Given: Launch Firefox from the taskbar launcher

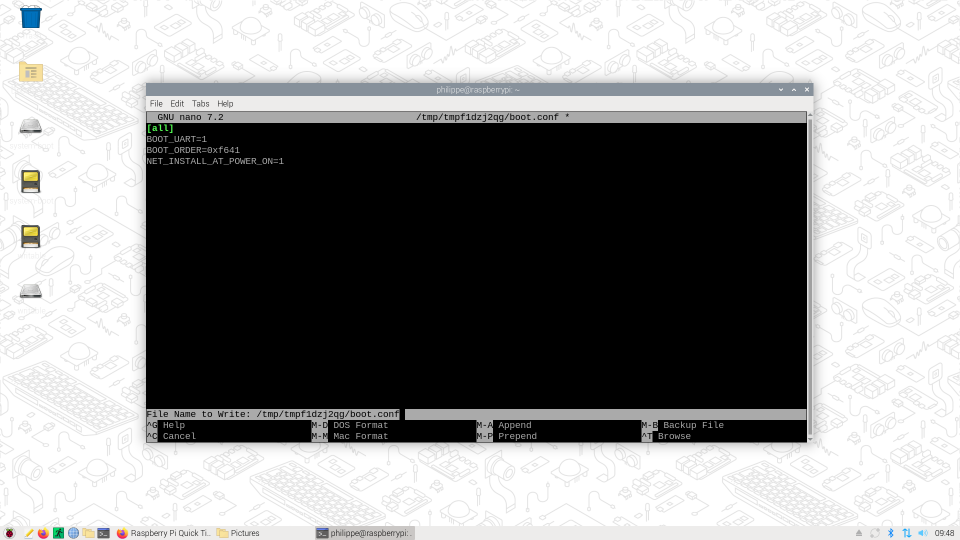Looking at the screenshot, I should (x=43, y=533).
